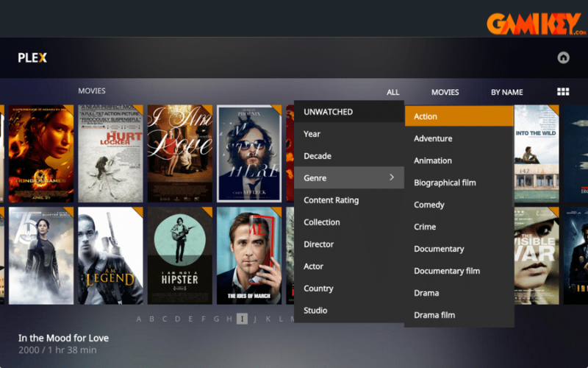The height and width of the screenshot is (368, 588).
Task: Choose Director filter
Action: pyautogui.click(x=349, y=244)
